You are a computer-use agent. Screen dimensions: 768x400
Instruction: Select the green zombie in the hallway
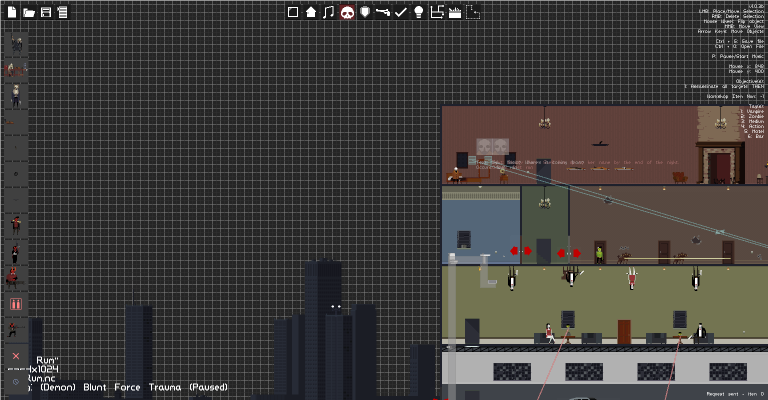(600, 254)
